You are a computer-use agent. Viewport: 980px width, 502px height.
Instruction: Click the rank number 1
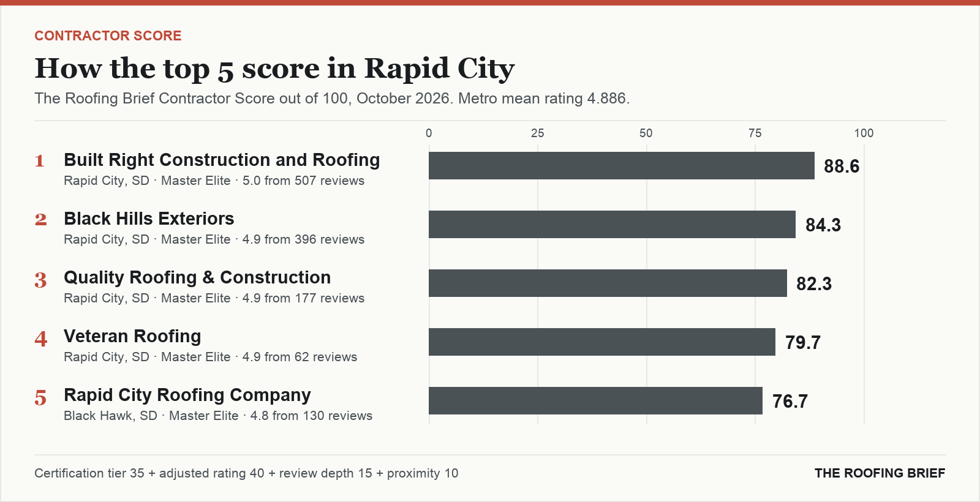click(x=40, y=160)
